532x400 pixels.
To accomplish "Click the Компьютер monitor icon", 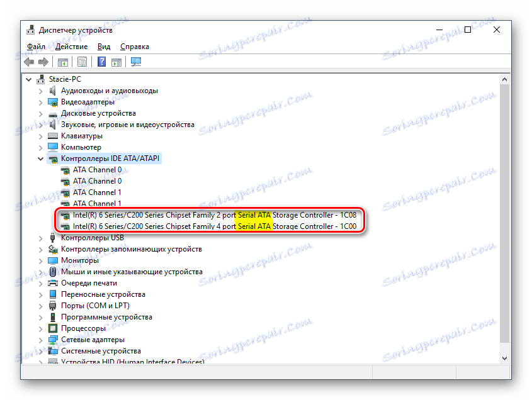I will point(53,147).
